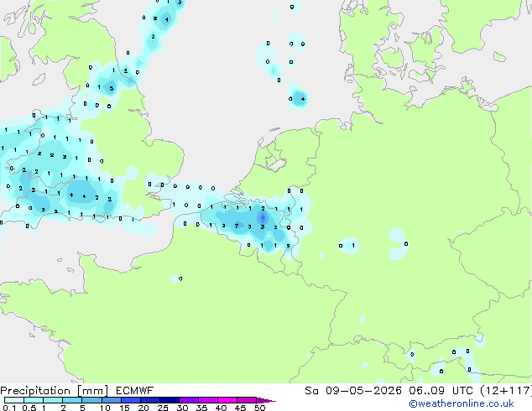Click the '50' legend scale value
This screenshot has height=411, width=532.
point(260,408)
